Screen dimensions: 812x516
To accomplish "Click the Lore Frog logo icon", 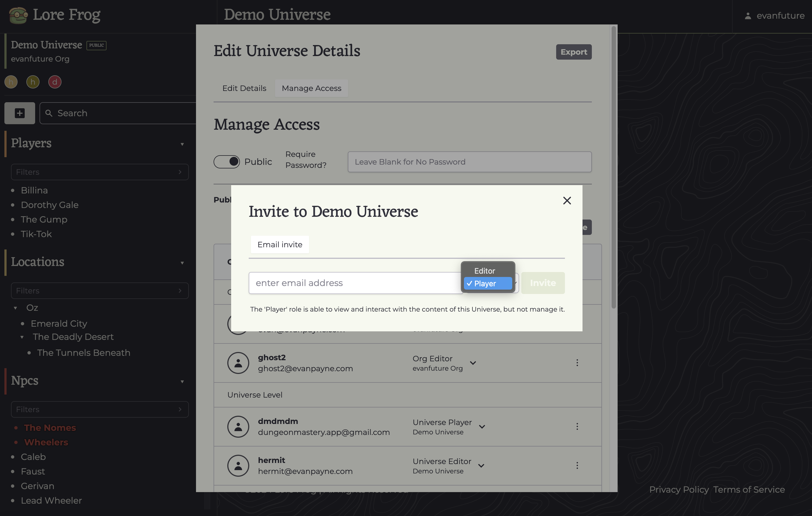I will tap(18, 15).
